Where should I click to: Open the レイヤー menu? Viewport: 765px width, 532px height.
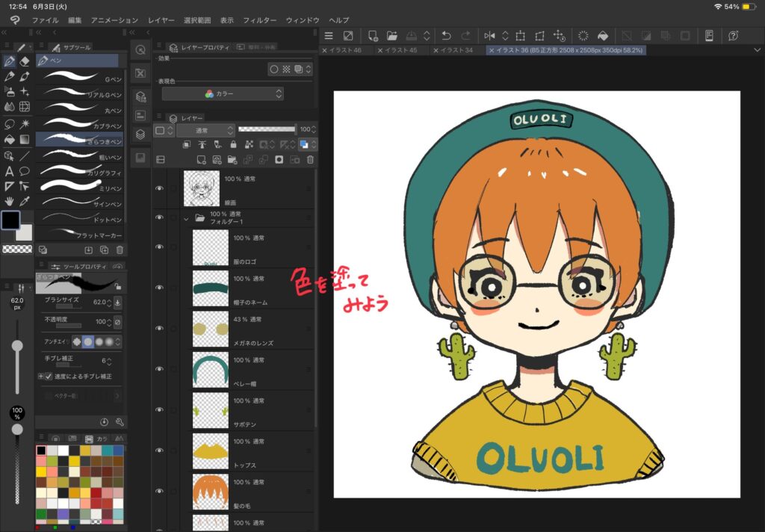pyautogui.click(x=161, y=20)
